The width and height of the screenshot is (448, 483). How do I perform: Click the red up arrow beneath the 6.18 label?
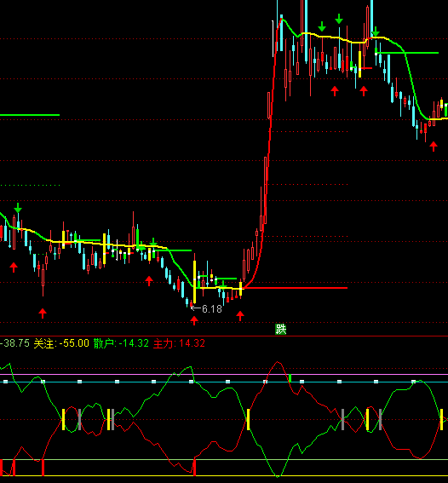194,320
